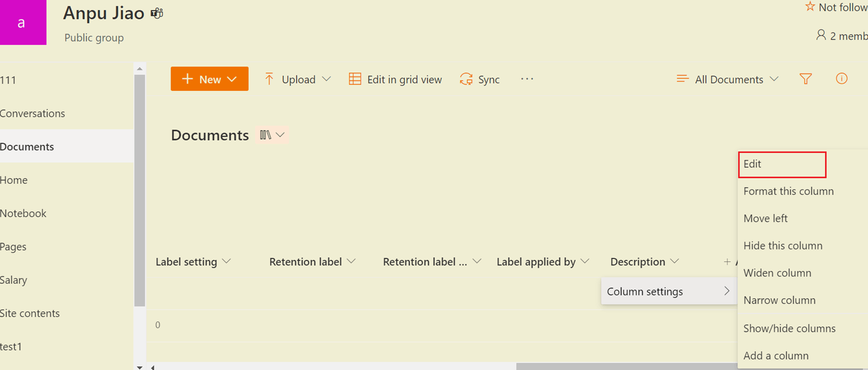
Task: Select Edit in column settings submenu
Action: click(782, 164)
